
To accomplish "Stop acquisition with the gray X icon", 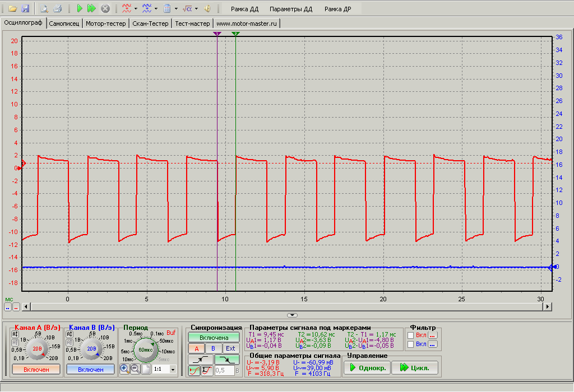I will coord(105,9).
